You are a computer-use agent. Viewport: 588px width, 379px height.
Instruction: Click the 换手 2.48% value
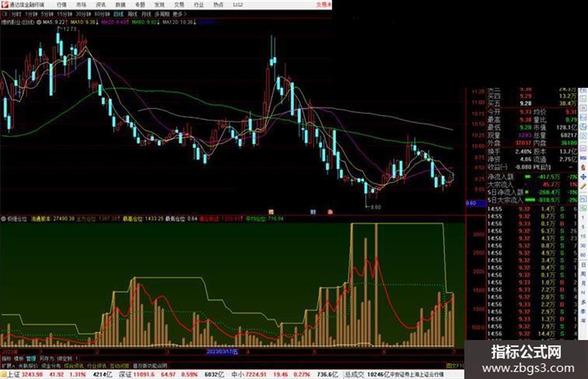(x=523, y=151)
